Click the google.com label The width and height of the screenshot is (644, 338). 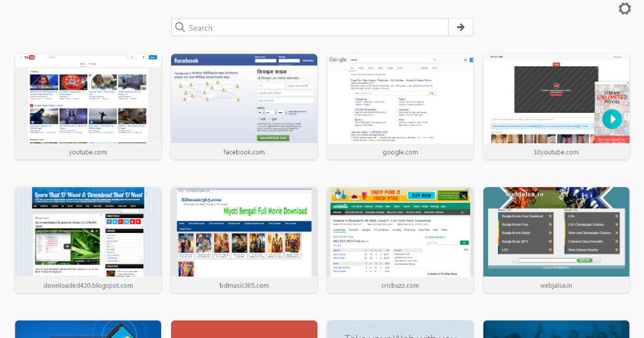pos(400,152)
